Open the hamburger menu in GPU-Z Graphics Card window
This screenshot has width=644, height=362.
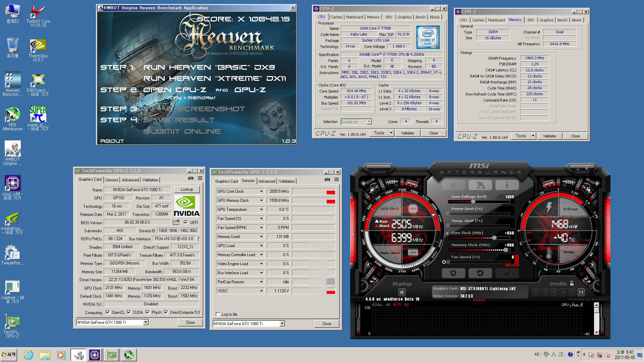200,178
